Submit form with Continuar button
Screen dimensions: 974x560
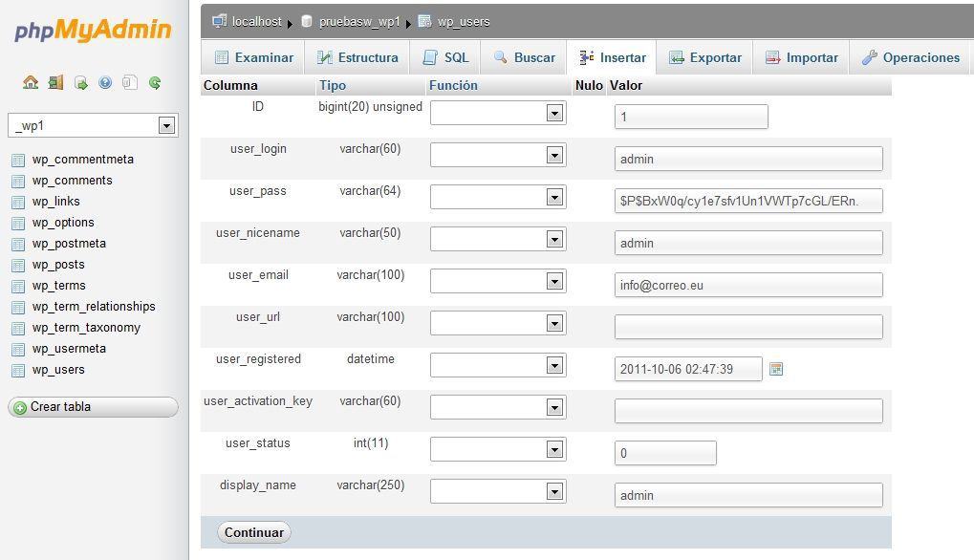254,532
